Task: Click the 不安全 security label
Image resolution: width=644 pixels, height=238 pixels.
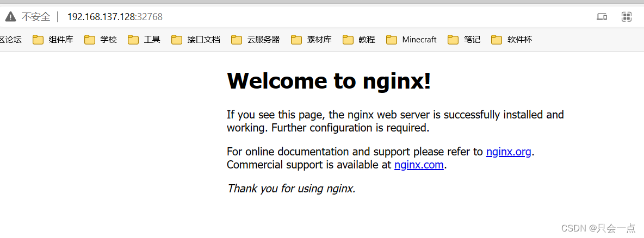Action: [x=36, y=17]
